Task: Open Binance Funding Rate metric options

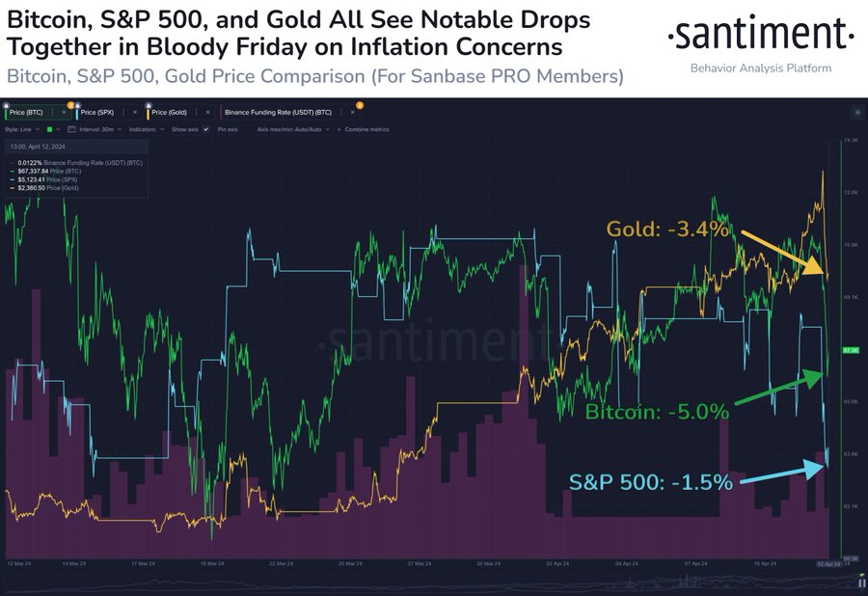Action: tap(341, 112)
